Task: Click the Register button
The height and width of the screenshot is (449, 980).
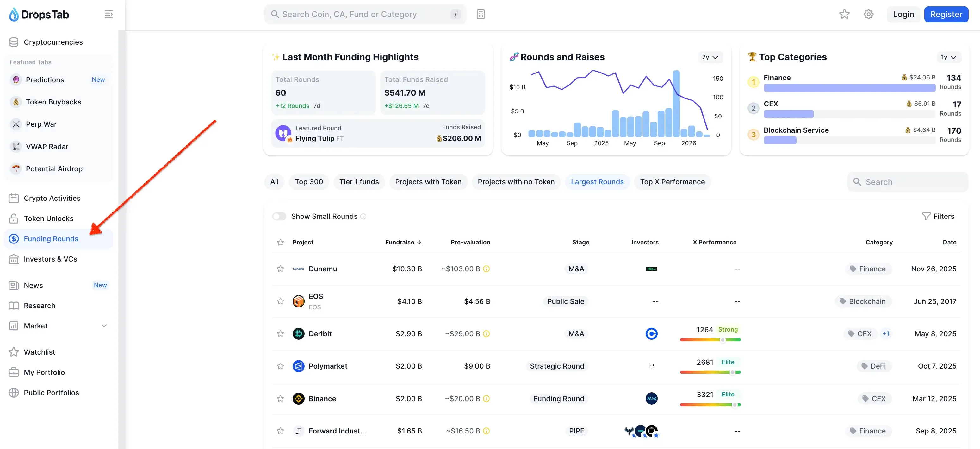Action: tap(946, 15)
